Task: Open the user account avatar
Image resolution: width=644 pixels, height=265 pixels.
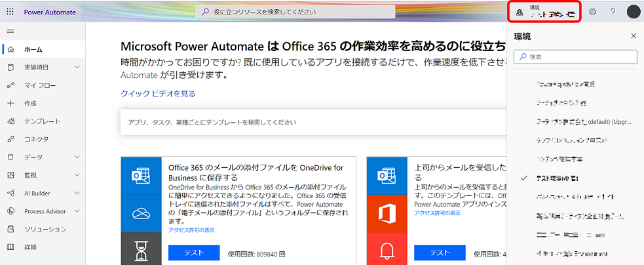Action: (x=634, y=12)
